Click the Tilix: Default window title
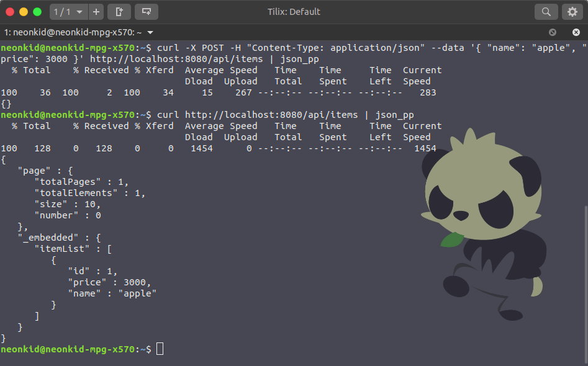 (x=294, y=12)
